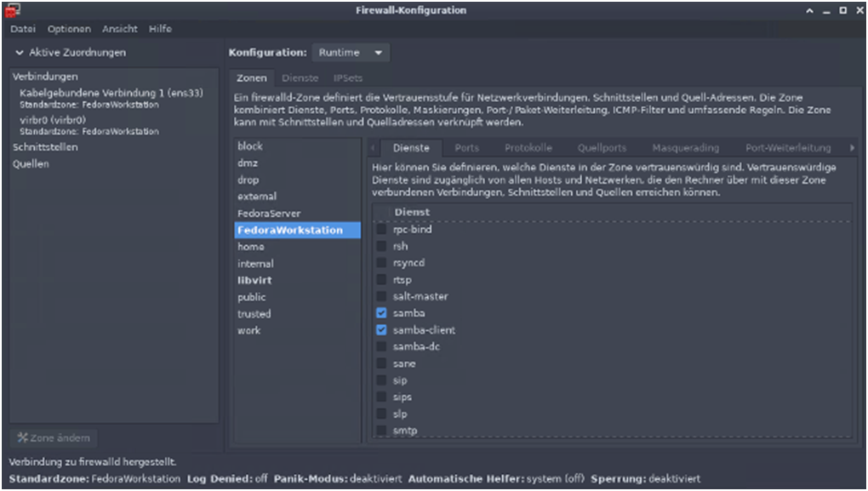Switch to the IPSets tab
Viewport: 868px width, 491px height.
(x=348, y=78)
